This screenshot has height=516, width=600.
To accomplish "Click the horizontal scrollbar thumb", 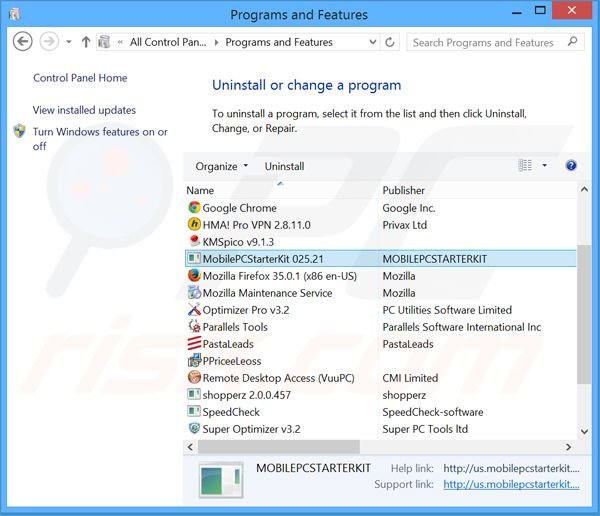I will click(279, 447).
